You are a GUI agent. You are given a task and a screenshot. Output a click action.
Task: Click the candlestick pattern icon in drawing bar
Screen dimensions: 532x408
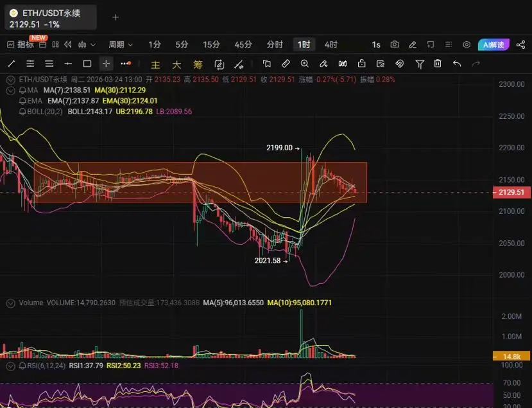click(343, 64)
